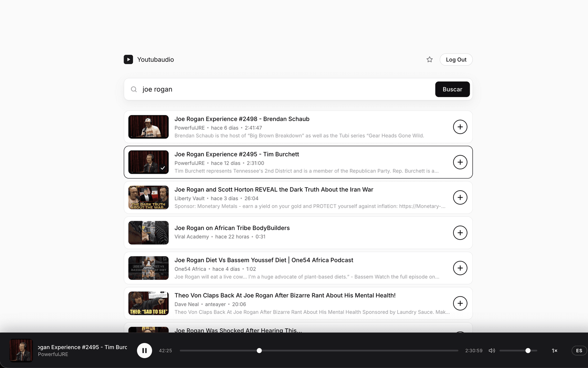588x368 pixels.
Task: Open African Tribe BodyBuilders thumbnail
Action: click(148, 233)
